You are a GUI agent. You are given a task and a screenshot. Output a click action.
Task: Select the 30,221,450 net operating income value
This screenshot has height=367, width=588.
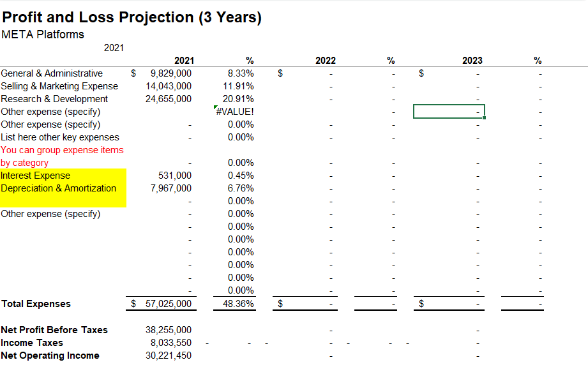click(x=169, y=356)
